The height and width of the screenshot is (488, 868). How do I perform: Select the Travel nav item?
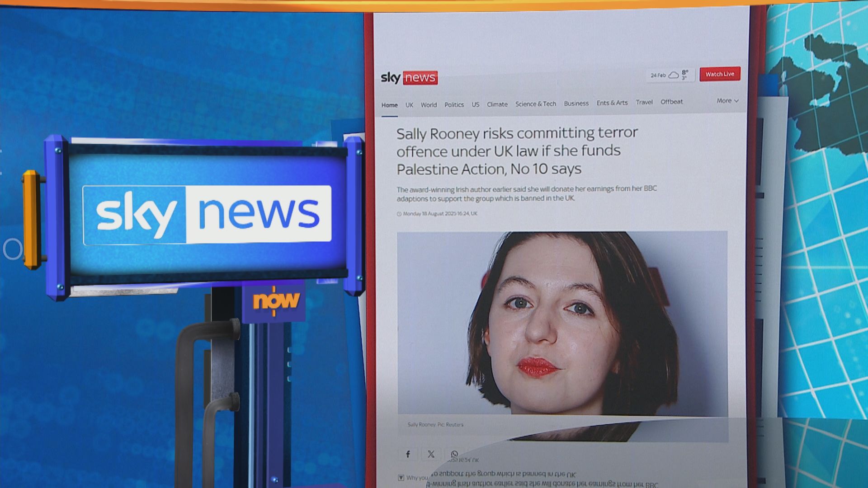point(644,102)
